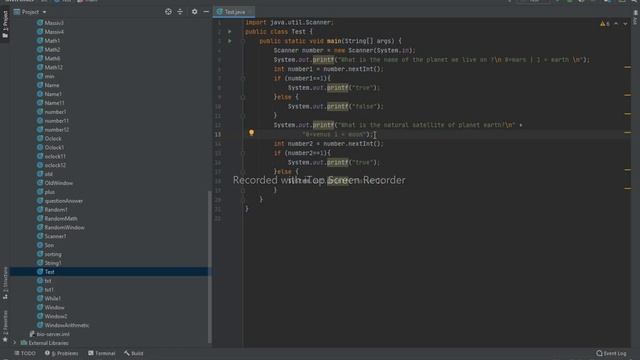Select the Math12 class in the tree
Image resolution: width=640 pixels, height=360 pixels.
point(53,67)
